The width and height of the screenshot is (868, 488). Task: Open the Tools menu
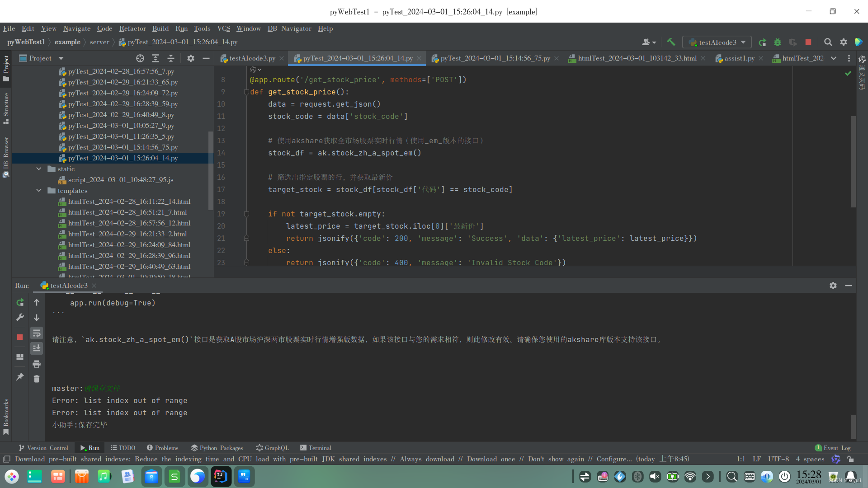202,28
